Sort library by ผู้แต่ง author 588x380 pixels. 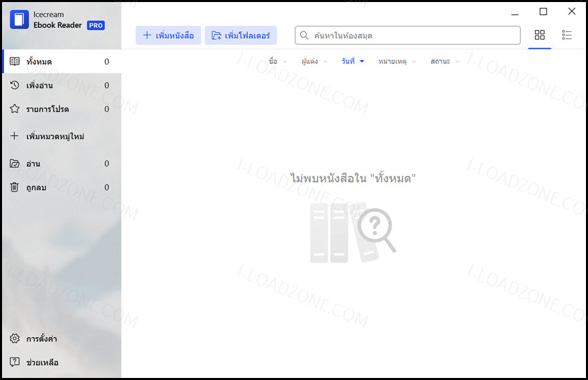(314, 61)
